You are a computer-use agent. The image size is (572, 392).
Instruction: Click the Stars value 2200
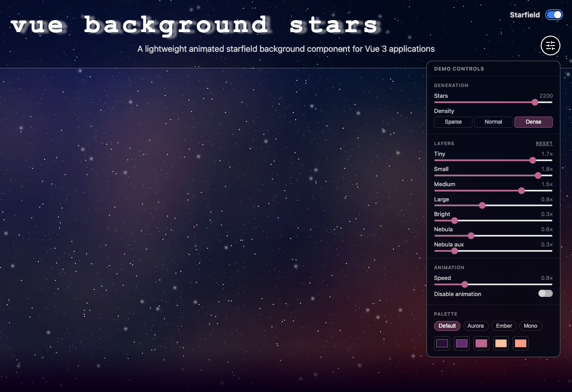[546, 96]
